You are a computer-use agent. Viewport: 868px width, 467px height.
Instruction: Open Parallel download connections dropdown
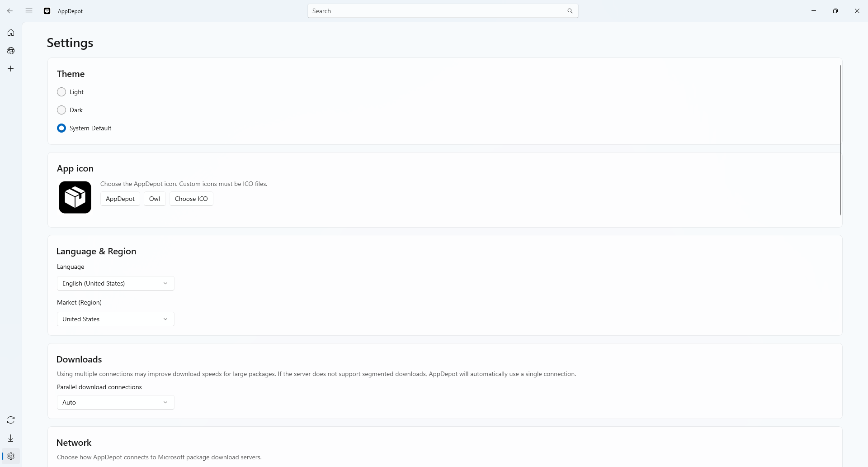(116, 402)
